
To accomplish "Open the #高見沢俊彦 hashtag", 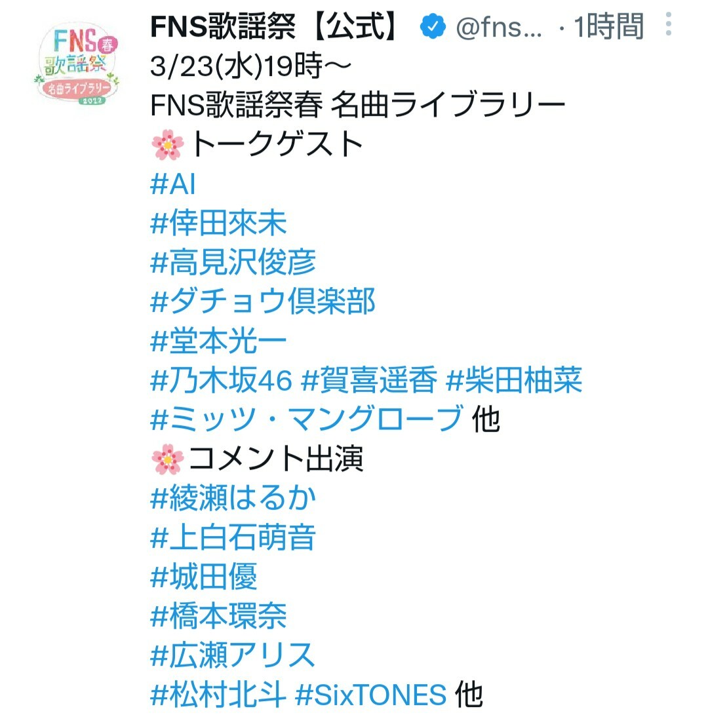I will [233, 262].
